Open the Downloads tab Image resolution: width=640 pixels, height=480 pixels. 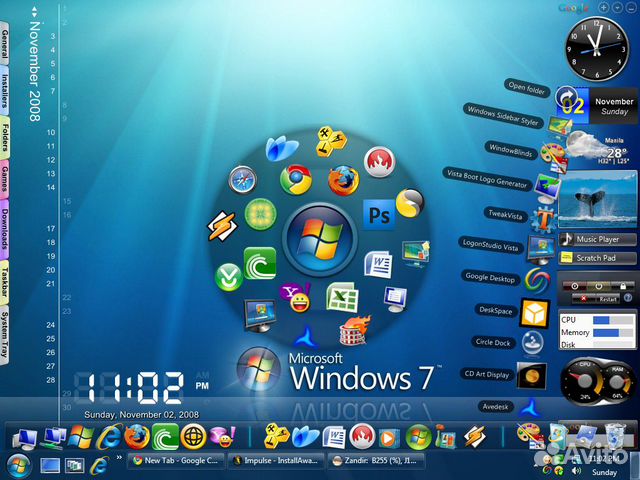[4, 229]
